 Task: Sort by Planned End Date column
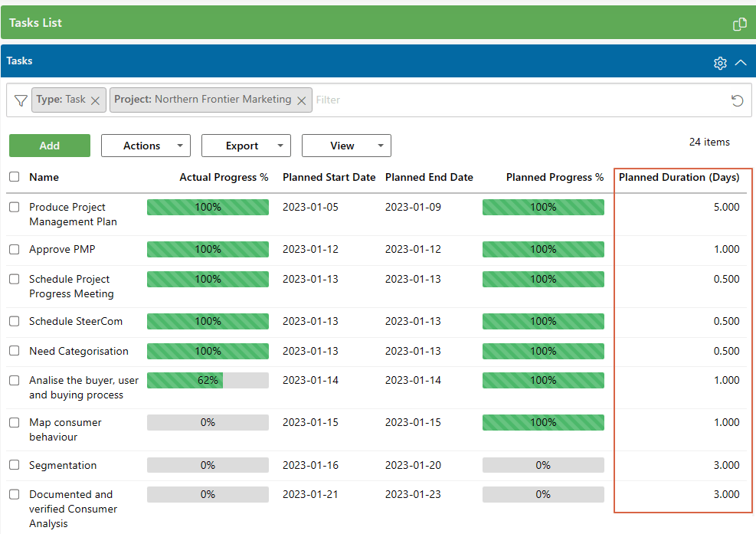429,176
